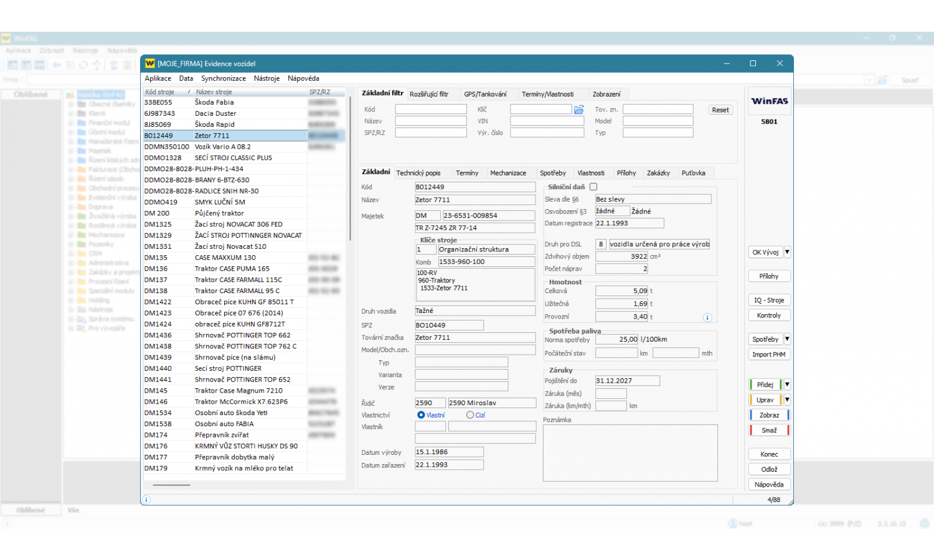Screen dimensions: 934x560
Task: Open the dropdown arrow beside the Spotřeby button
Action: pos(787,339)
